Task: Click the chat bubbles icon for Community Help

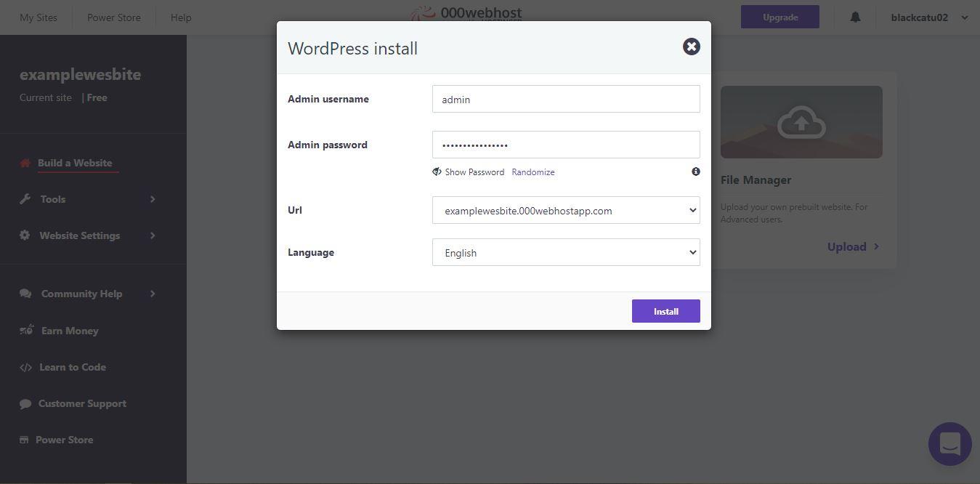Action: click(25, 294)
